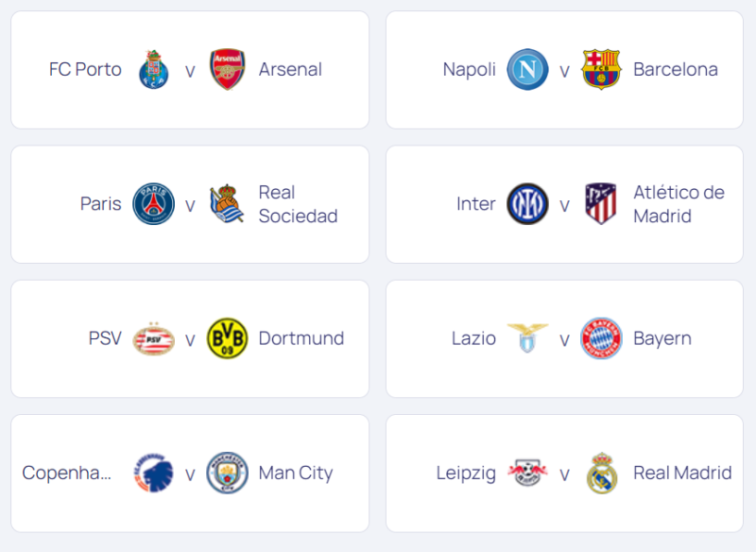
Task: Click the FC Porto club crest
Action: coord(153,69)
